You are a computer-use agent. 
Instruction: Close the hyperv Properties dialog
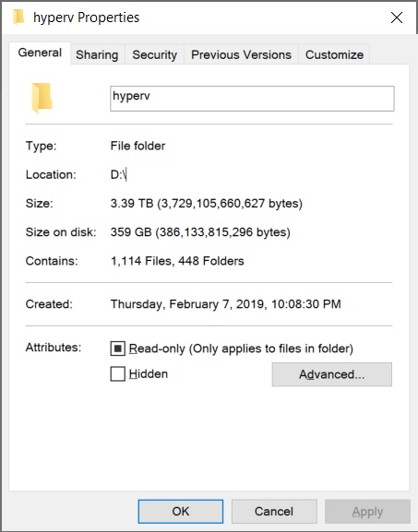click(x=396, y=18)
